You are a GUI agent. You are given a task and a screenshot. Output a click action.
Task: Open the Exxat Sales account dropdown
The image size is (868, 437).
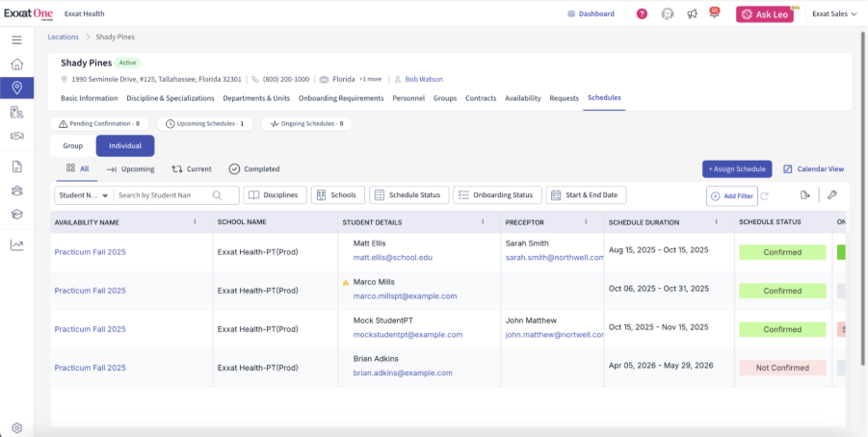[833, 14]
